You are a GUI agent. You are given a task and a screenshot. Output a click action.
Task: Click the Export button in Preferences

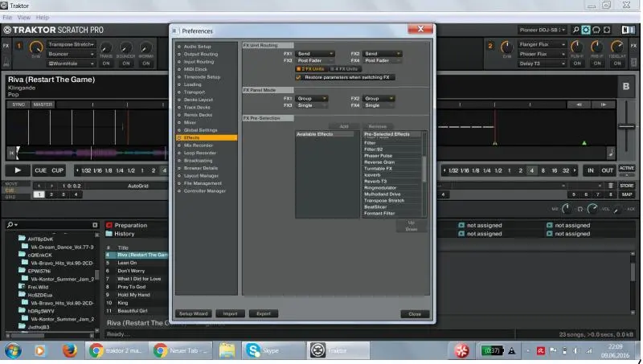point(262,314)
